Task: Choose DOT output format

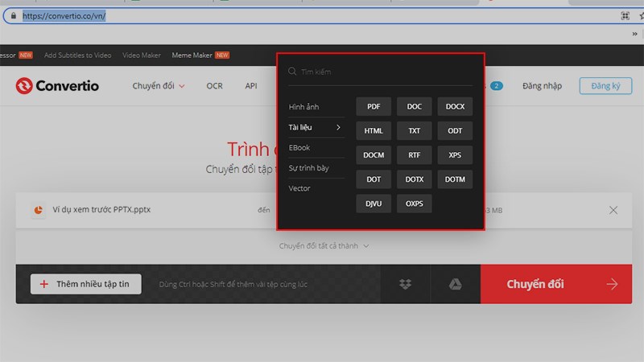Action: 374,179
